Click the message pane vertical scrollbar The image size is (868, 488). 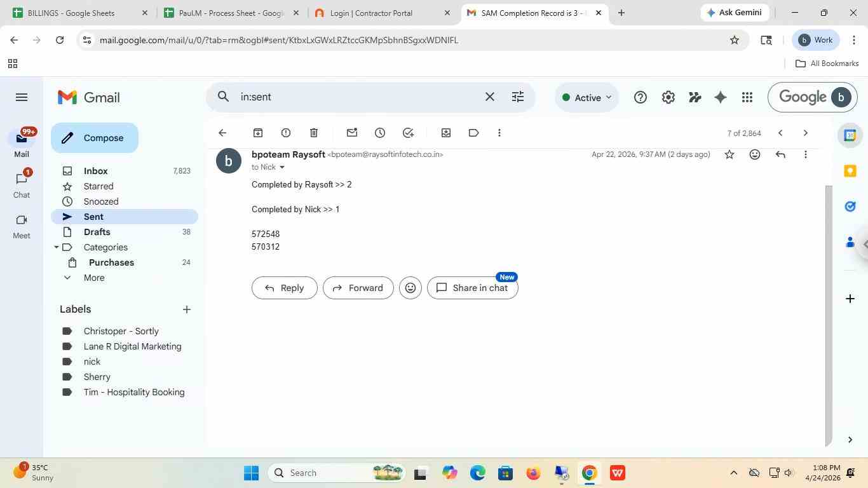click(828, 315)
